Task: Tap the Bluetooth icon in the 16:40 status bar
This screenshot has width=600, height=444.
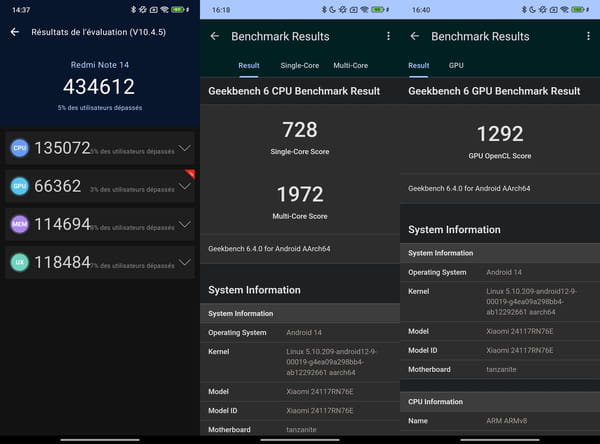Action: tap(524, 10)
